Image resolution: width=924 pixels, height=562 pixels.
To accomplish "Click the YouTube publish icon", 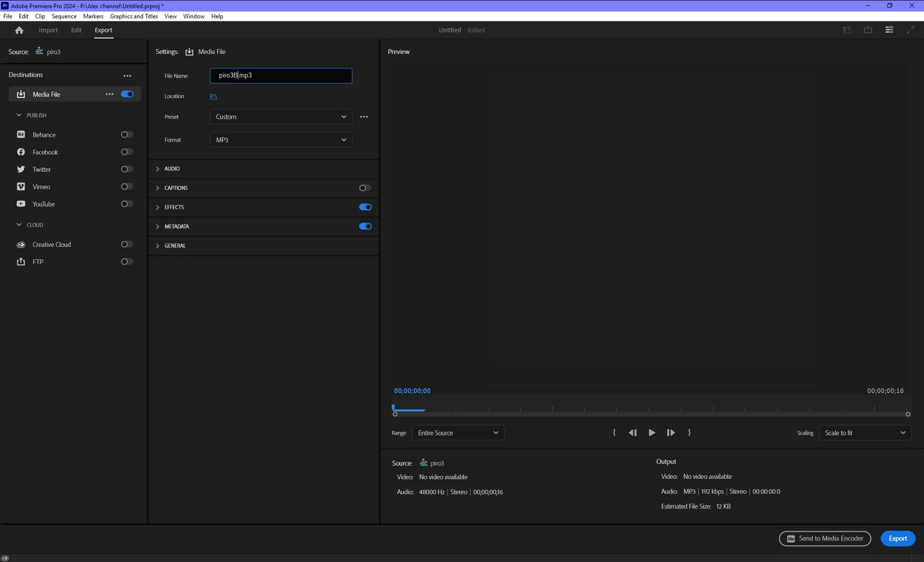I will [21, 204].
